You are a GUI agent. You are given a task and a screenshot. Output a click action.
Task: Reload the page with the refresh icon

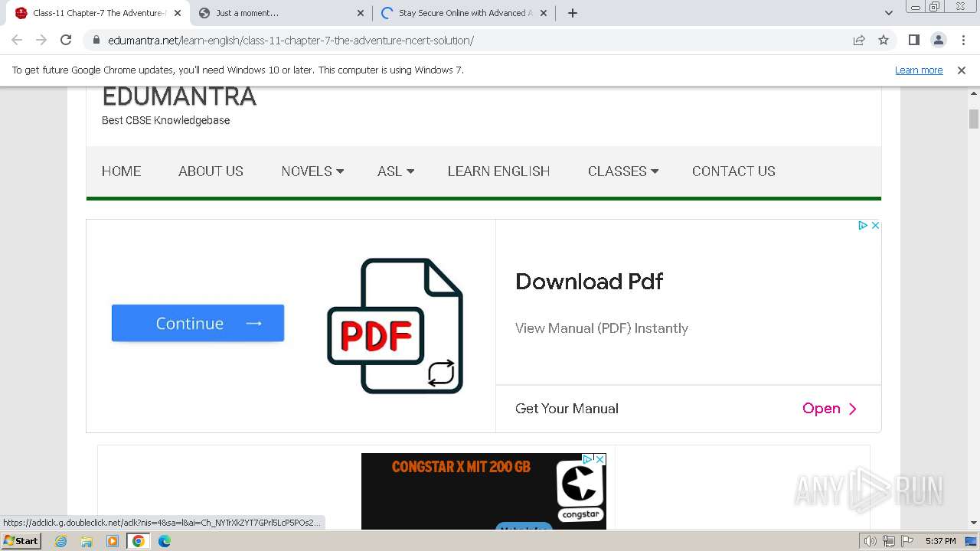pyautogui.click(x=66, y=40)
